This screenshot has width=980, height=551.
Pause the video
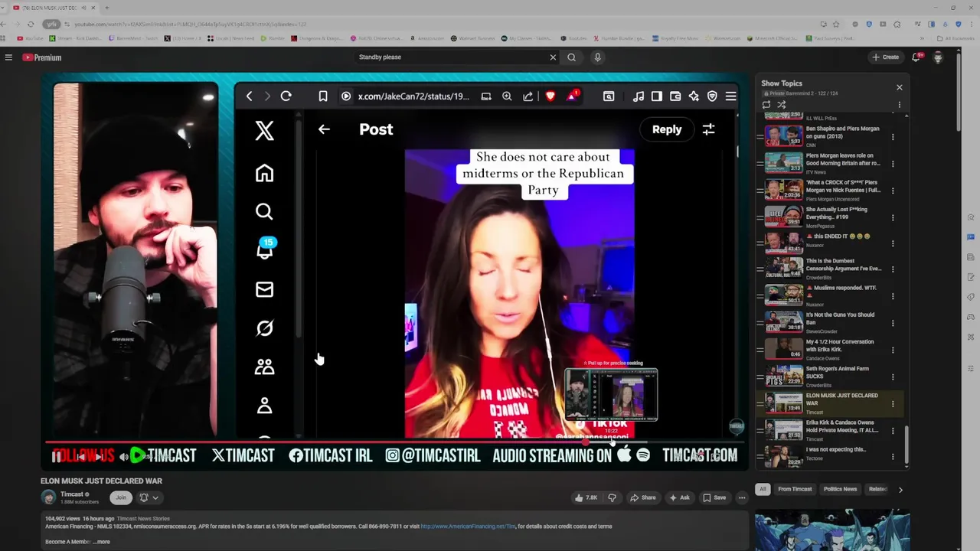[57, 457]
